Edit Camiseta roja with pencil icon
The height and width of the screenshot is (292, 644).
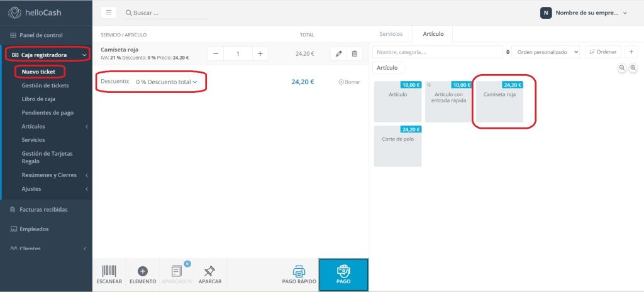338,54
